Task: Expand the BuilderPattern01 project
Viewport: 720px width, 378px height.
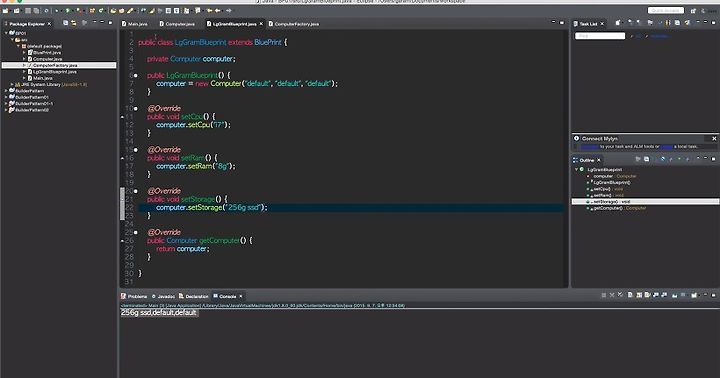Action: (x=6, y=97)
